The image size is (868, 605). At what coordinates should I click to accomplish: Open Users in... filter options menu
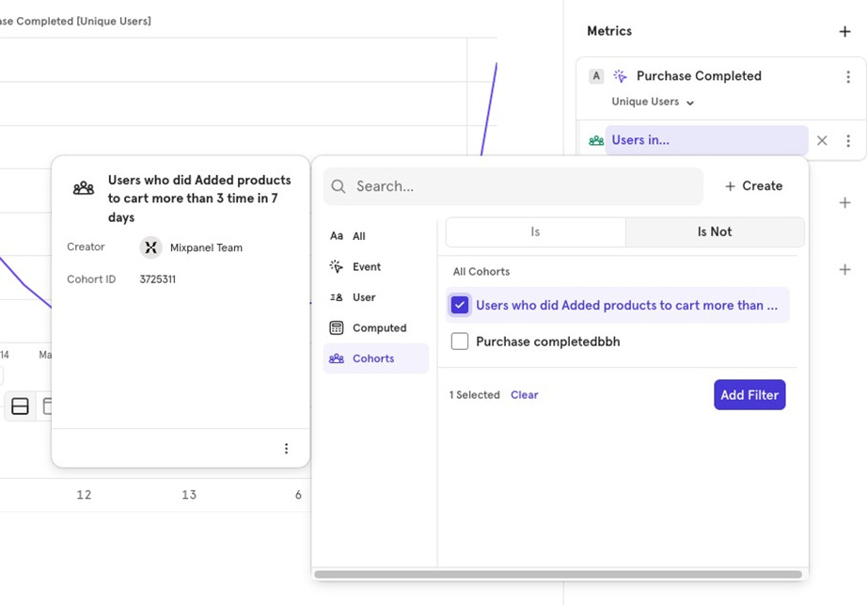(x=848, y=141)
